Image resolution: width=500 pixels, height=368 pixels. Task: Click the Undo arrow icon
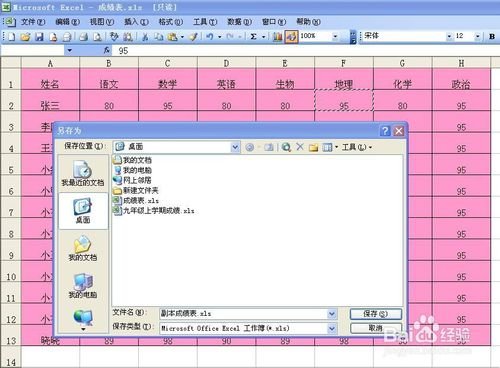210,37
